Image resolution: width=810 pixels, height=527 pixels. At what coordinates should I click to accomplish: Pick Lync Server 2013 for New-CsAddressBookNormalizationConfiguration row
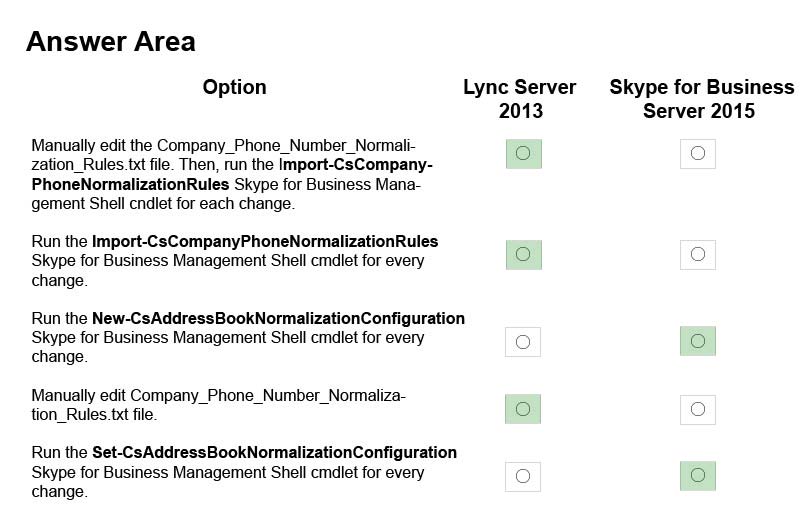523,342
